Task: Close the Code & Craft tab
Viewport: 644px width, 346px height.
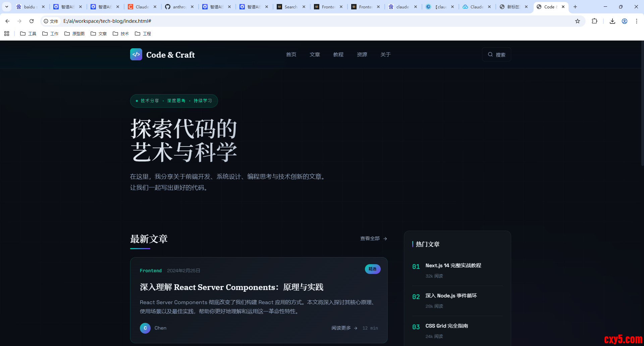Action: [563, 7]
